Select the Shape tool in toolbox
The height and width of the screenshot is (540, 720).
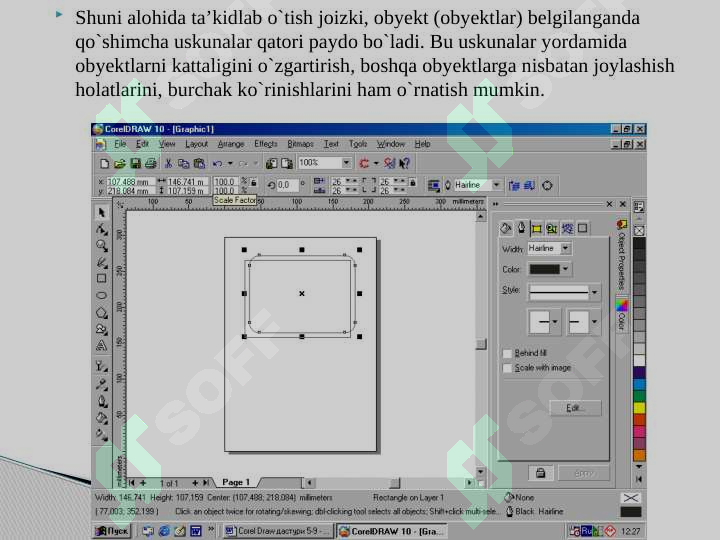tap(102, 229)
